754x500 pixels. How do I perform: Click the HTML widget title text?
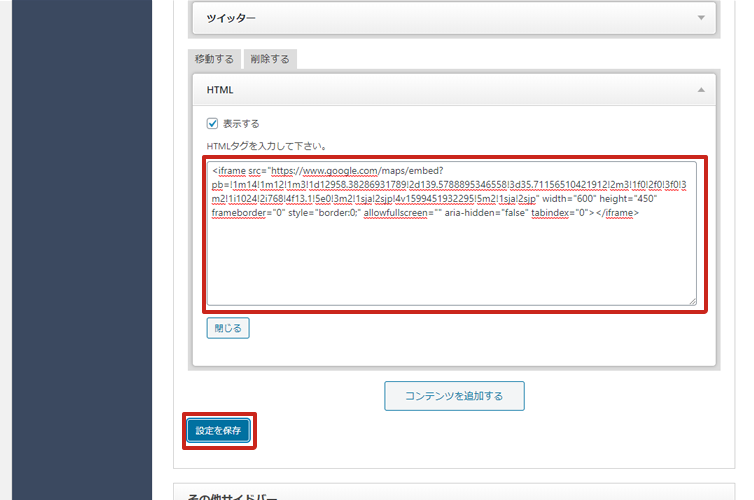point(220,90)
